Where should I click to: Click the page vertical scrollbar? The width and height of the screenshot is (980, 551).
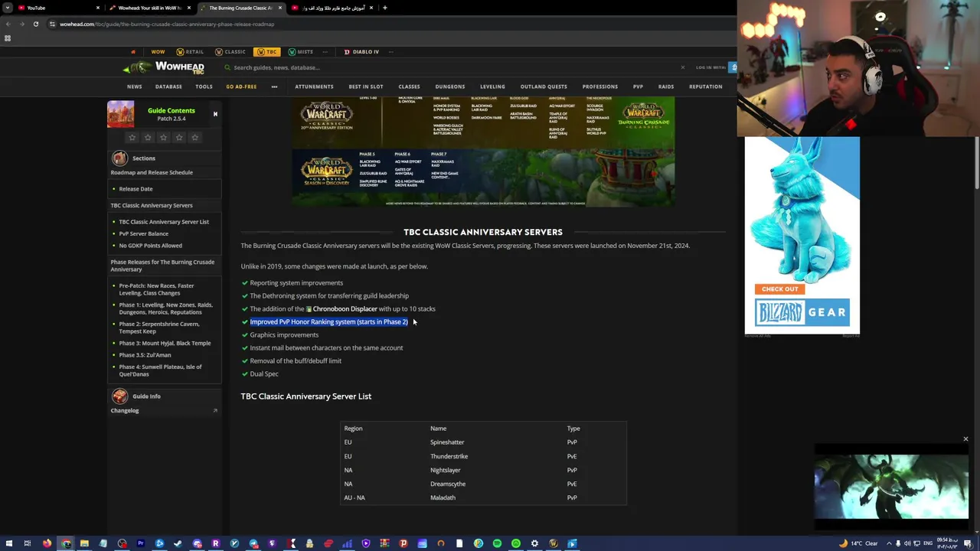[x=976, y=162]
